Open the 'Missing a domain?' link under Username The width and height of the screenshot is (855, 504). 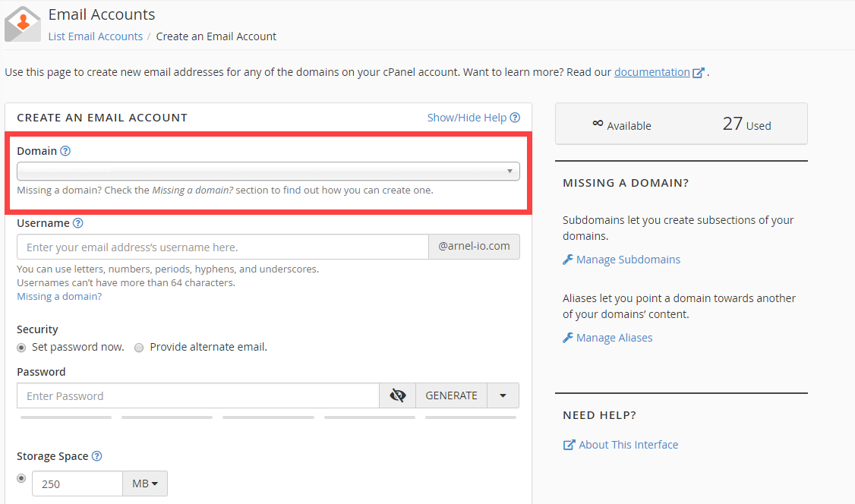[x=59, y=296]
